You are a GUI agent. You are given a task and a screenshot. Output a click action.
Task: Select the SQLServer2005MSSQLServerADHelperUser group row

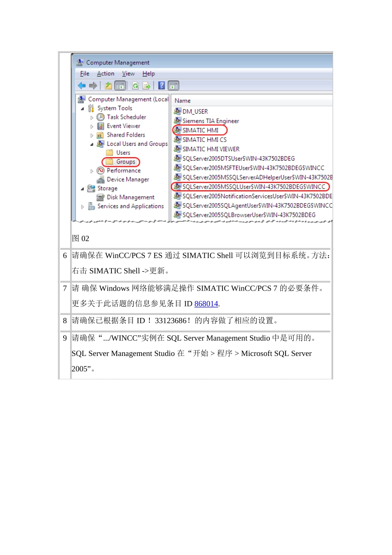[257, 177]
